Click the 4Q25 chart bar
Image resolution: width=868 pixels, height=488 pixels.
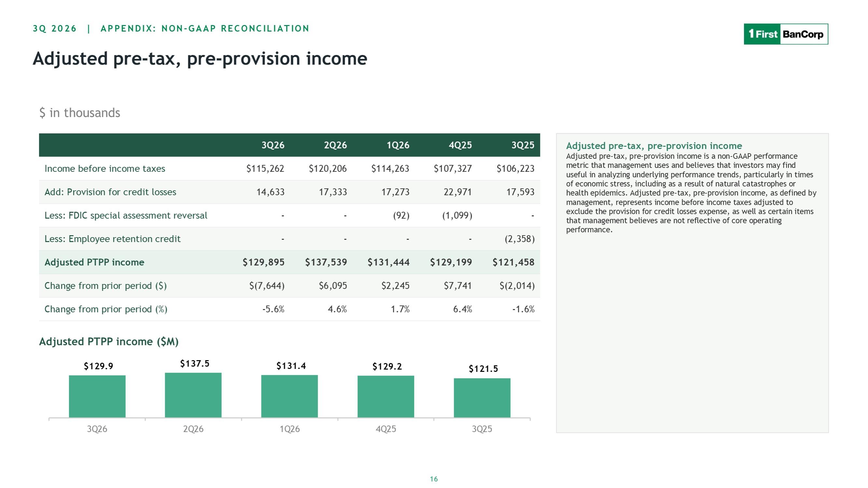(x=386, y=397)
